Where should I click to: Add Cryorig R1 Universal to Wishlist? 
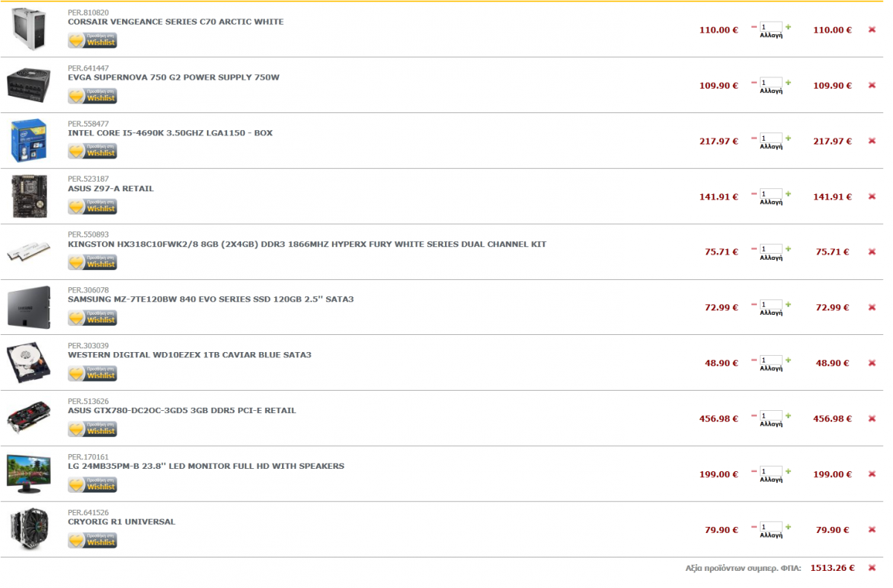[x=92, y=540]
